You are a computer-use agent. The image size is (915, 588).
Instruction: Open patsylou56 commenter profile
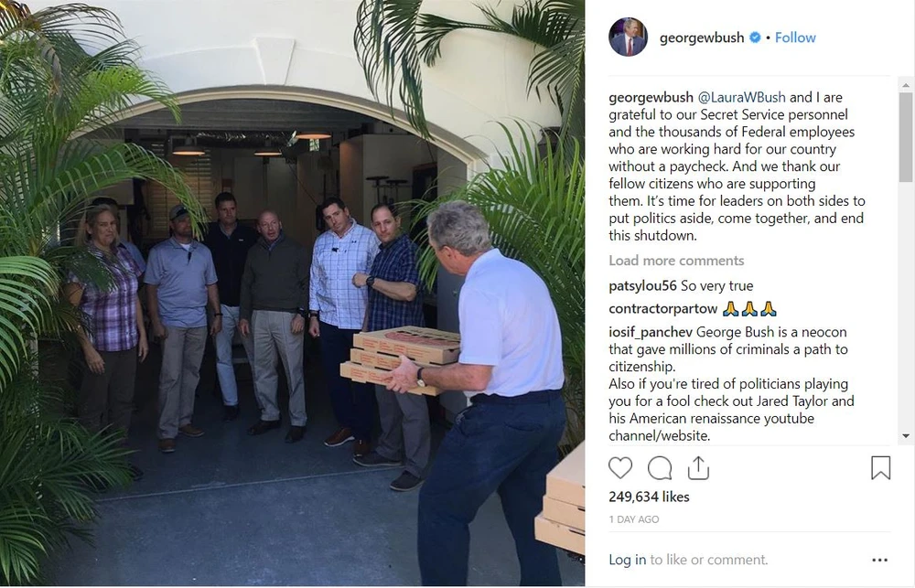642,286
